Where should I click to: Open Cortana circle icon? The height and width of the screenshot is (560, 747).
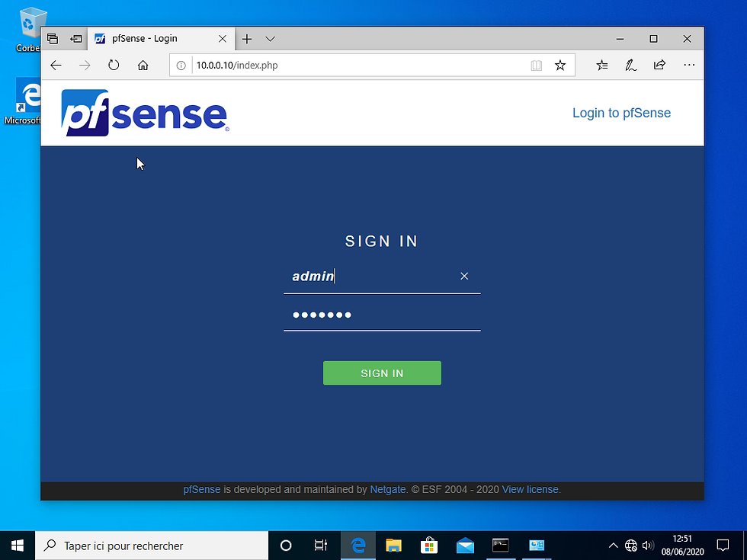click(x=286, y=546)
